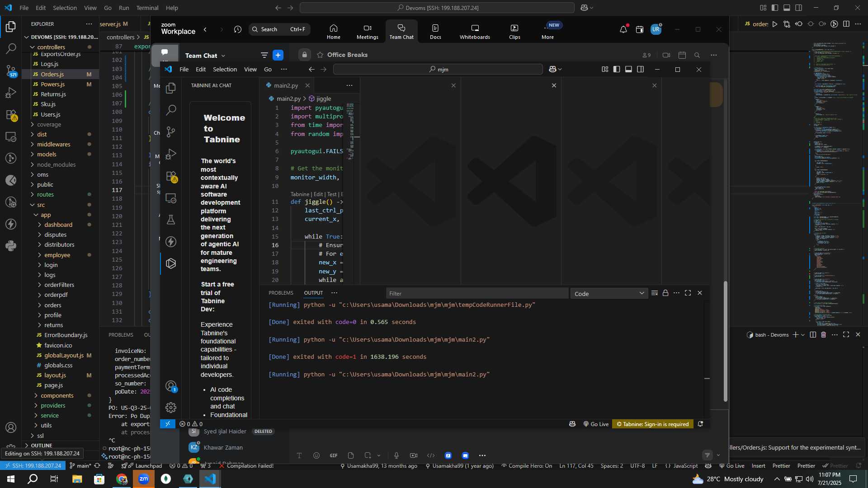This screenshot has width=868, height=488.
Task: Open Run and Debug in outer activity bar
Action: (11, 93)
